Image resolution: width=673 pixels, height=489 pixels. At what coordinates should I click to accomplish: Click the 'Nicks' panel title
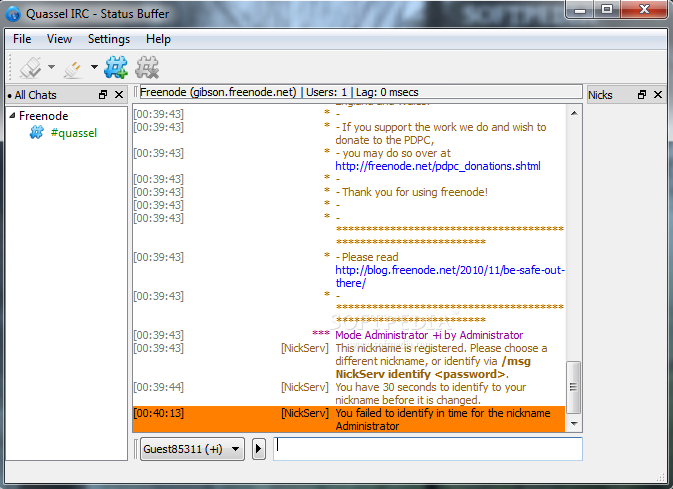600,95
